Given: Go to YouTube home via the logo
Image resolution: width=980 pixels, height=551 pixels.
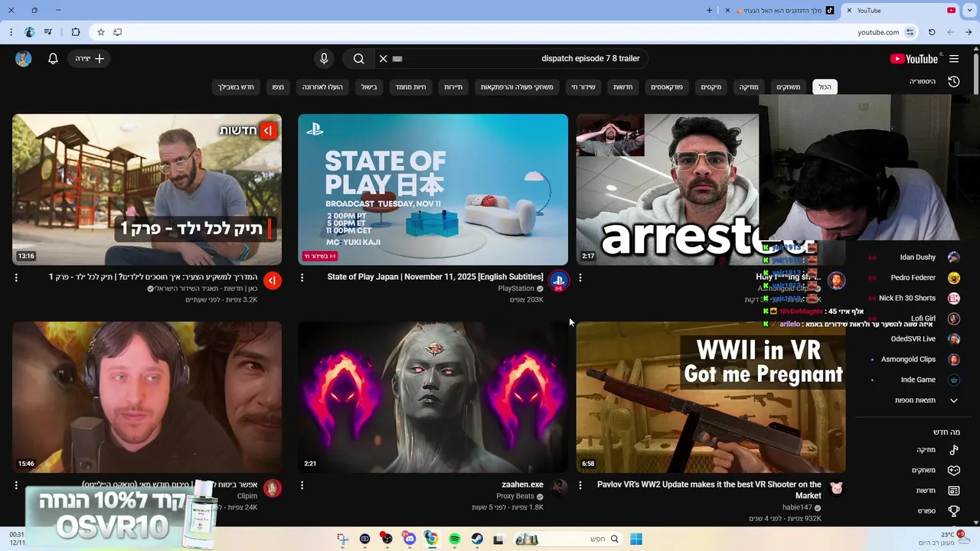Looking at the screenshot, I should 913,59.
